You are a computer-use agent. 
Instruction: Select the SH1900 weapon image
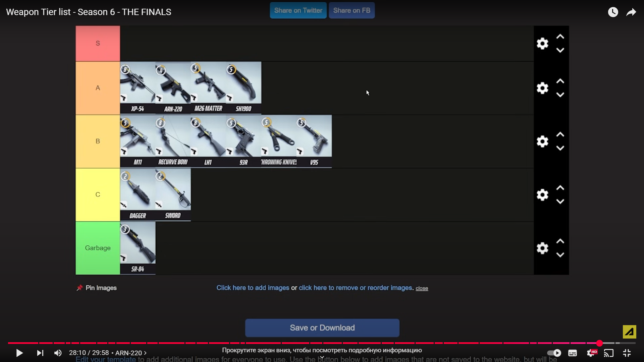244,88
